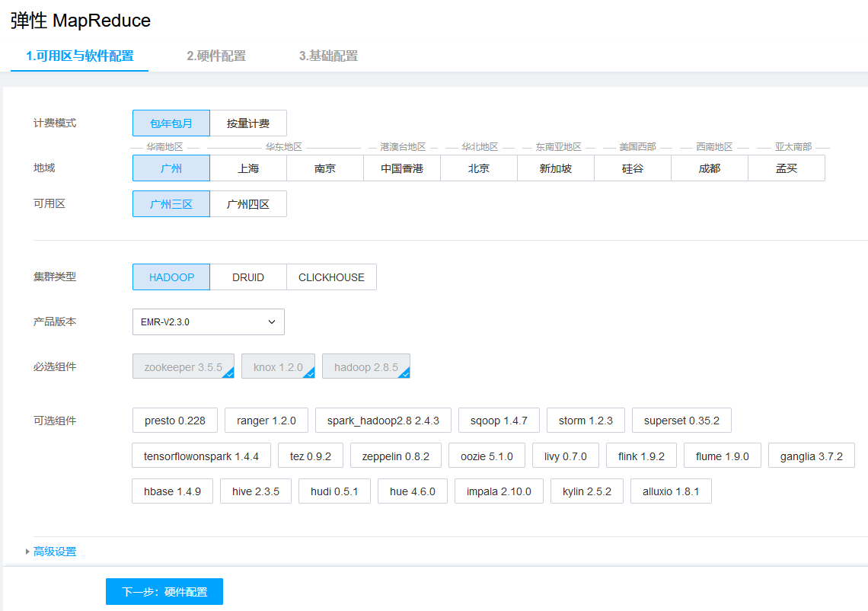Open the EMR product version dropdown
868x611 pixels.
click(x=208, y=321)
